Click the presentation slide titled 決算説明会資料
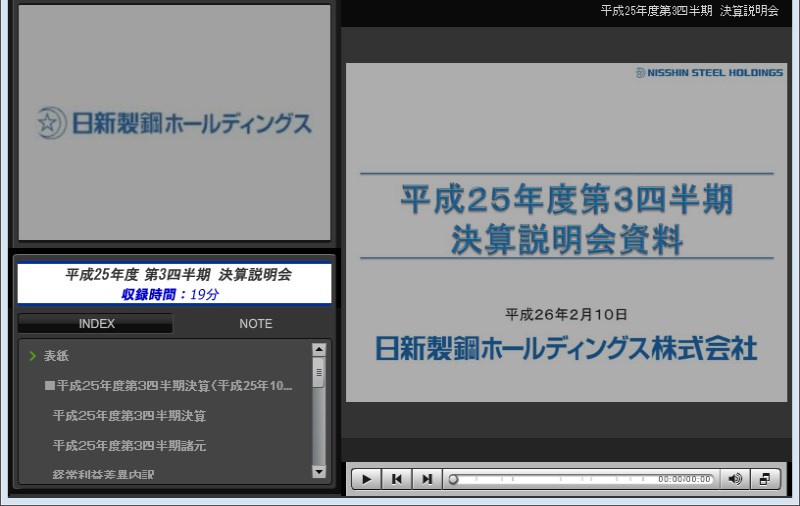Image resolution: width=800 pixels, height=506 pixels. [x=566, y=232]
